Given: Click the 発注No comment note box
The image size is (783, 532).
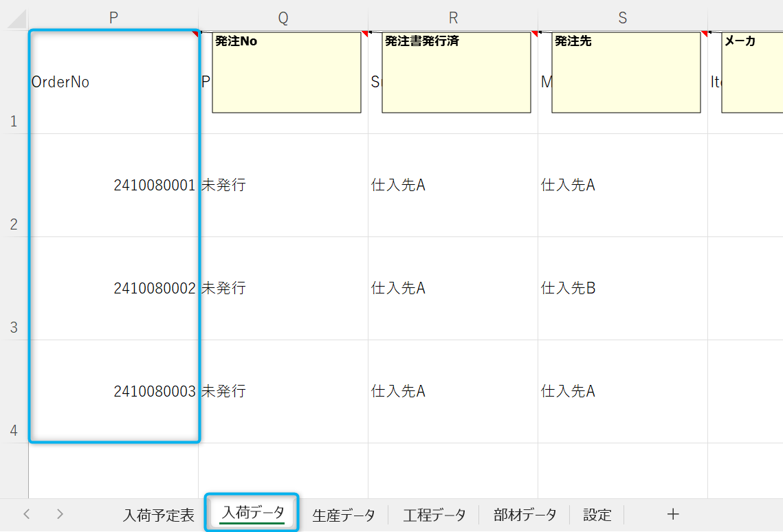Looking at the screenshot, I should click(x=286, y=72).
